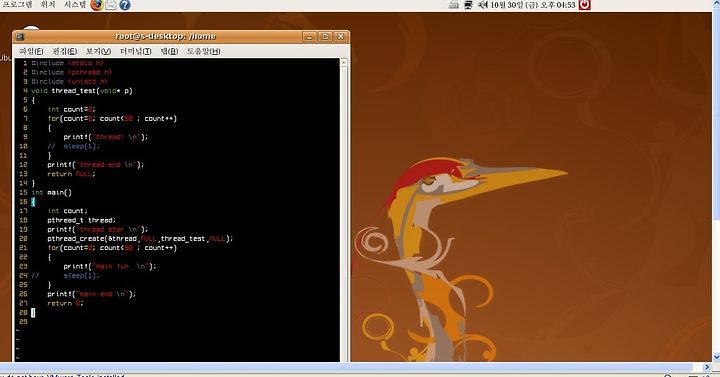The image size is (720, 377).
Task: Click the terminal vertical scrollbar track
Action: [344, 214]
